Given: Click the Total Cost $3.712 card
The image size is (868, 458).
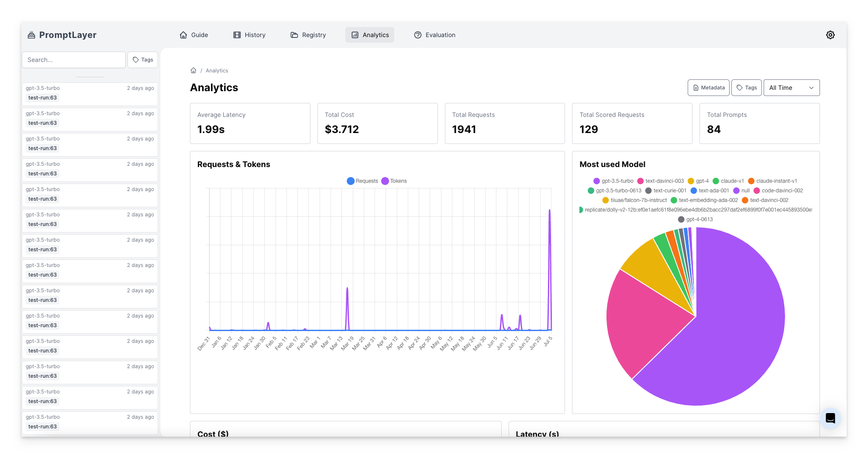Looking at the screenshot, I should tap(377, 123).
